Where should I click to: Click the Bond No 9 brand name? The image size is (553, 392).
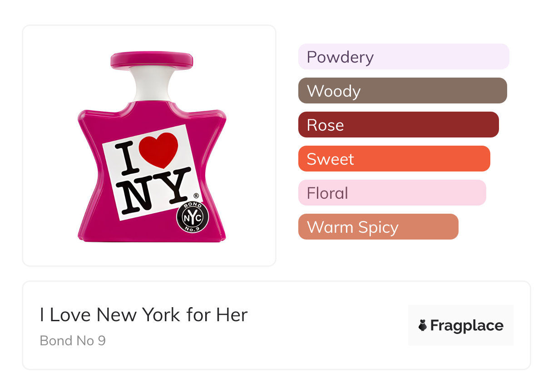[73, 341]
